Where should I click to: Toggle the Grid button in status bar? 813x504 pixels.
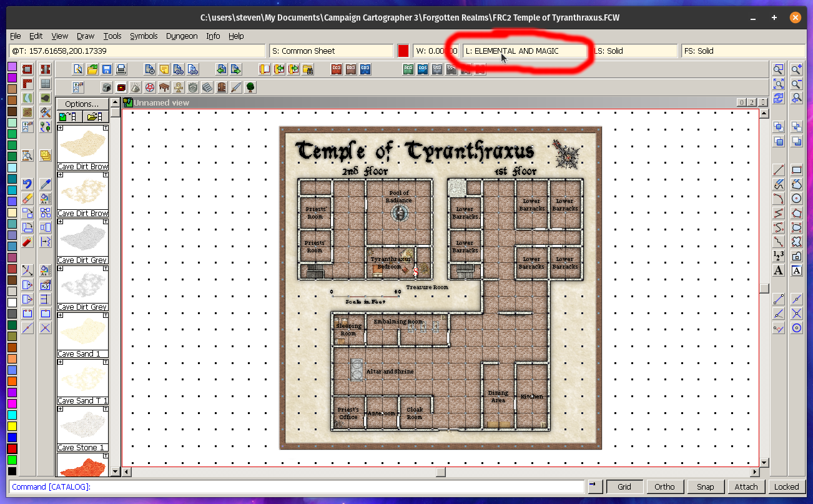coord(624,487)
